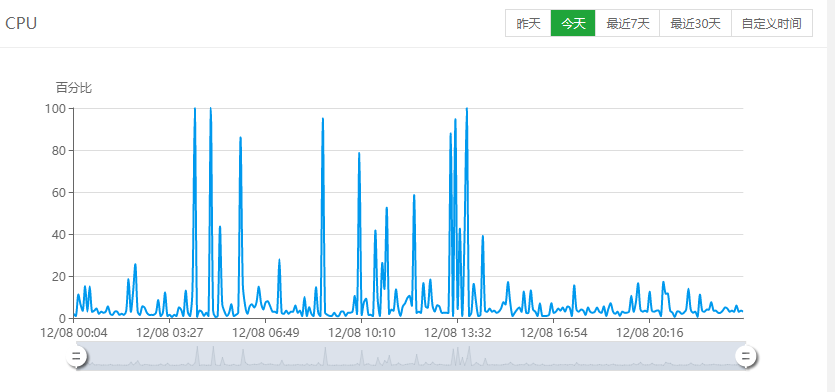Open the 自定义时间 custom time picker
The image size is (835, 392).
[x=772, y=23]
